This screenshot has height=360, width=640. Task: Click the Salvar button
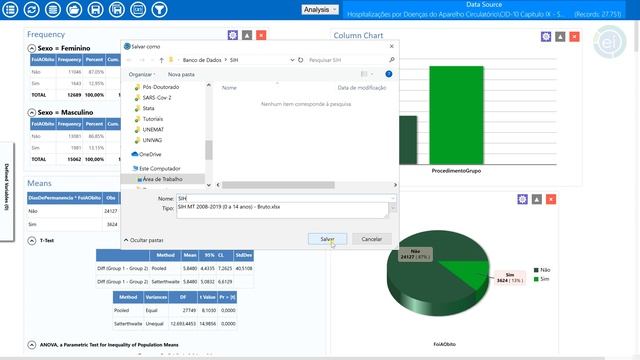[x=327, y=239]
